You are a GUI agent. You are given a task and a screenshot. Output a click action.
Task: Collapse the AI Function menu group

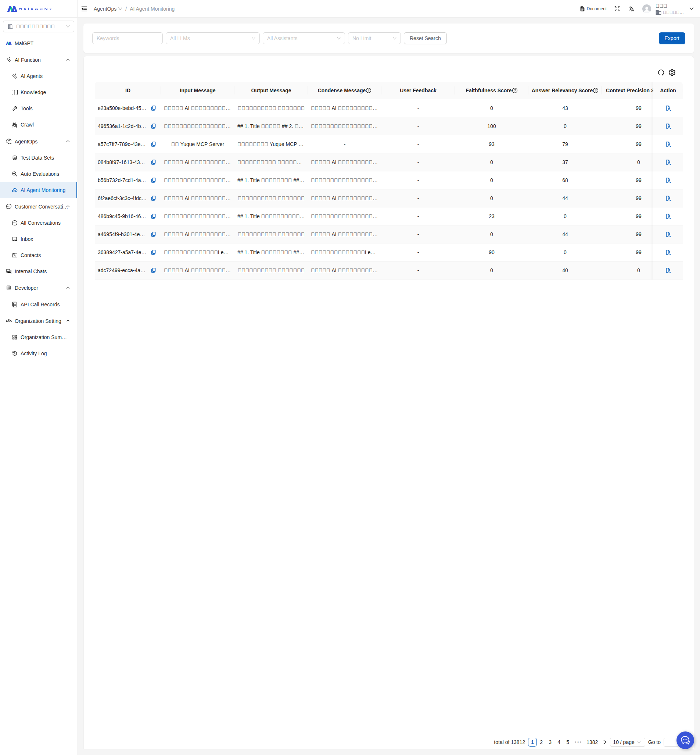coord(68,60)
